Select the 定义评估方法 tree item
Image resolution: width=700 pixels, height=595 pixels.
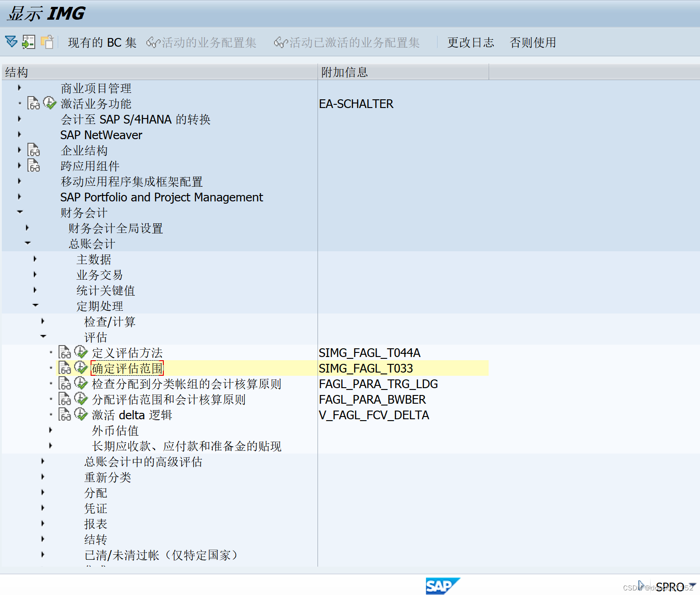point(127,353)
